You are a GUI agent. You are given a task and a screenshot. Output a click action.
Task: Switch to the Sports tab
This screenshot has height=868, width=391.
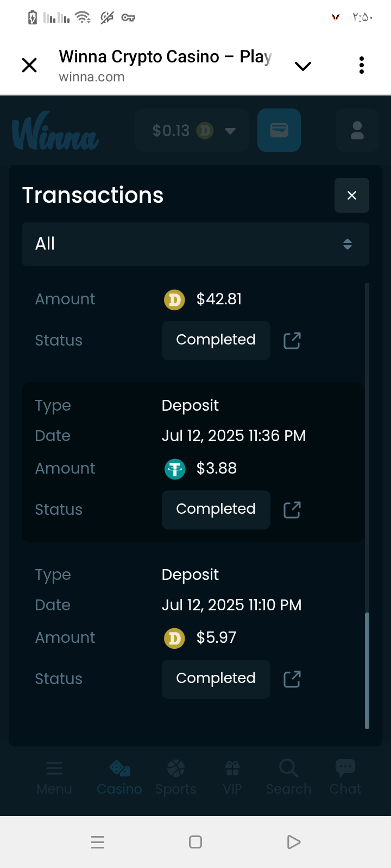pyautogui.click(x=176, y=777)
